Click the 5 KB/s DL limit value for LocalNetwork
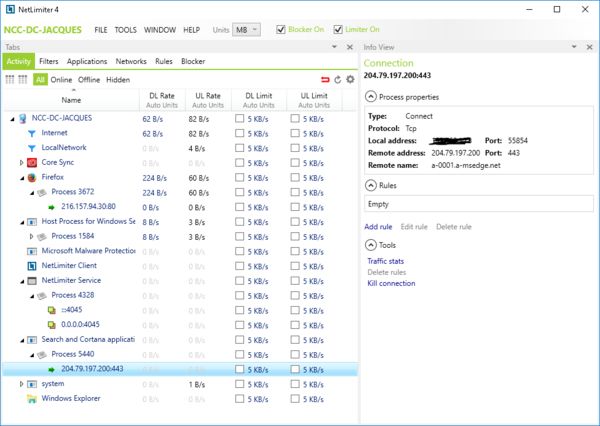 (x=258, y=149)
